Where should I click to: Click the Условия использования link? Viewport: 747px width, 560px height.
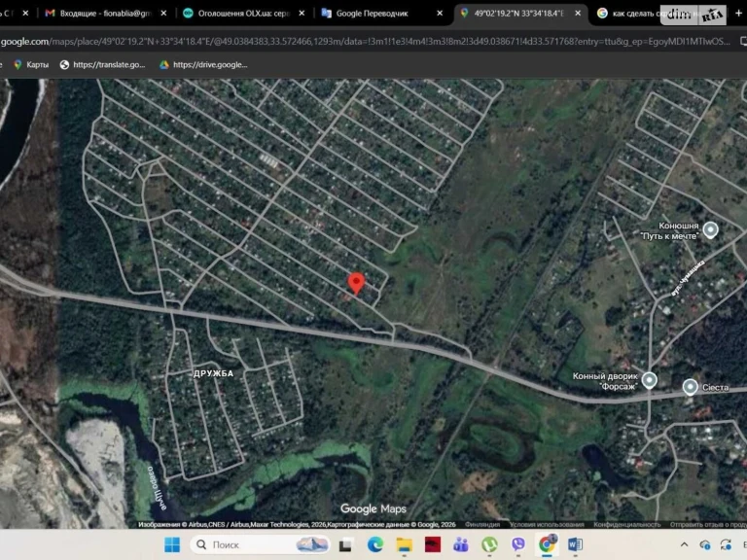547,524
